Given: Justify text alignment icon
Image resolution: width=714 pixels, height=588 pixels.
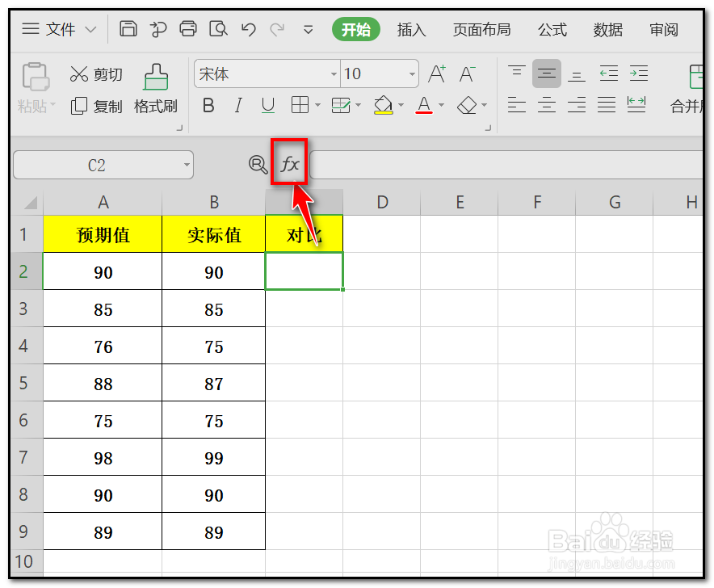Looking at the screenshot, I should tap(607, 105).
